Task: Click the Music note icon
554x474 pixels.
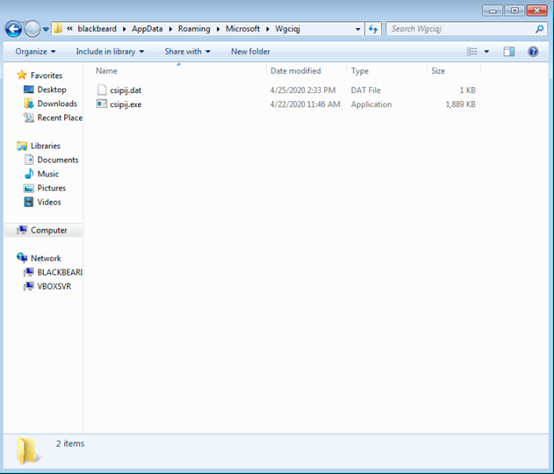Action: [x=29, y=173]
